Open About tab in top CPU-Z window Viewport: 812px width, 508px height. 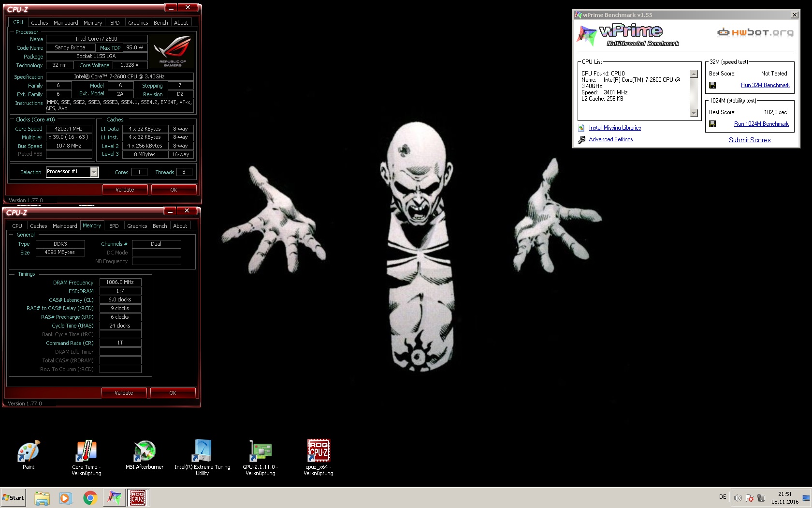pyautogui.click(x=181, y=23)
